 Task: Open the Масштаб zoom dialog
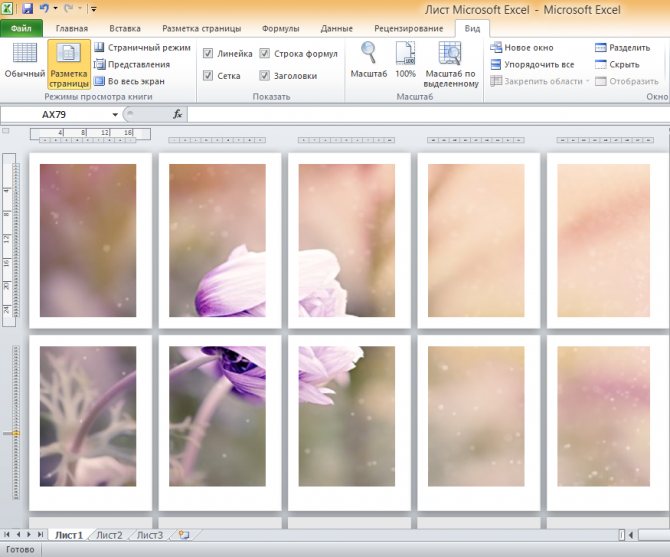[x=369, y=62]
